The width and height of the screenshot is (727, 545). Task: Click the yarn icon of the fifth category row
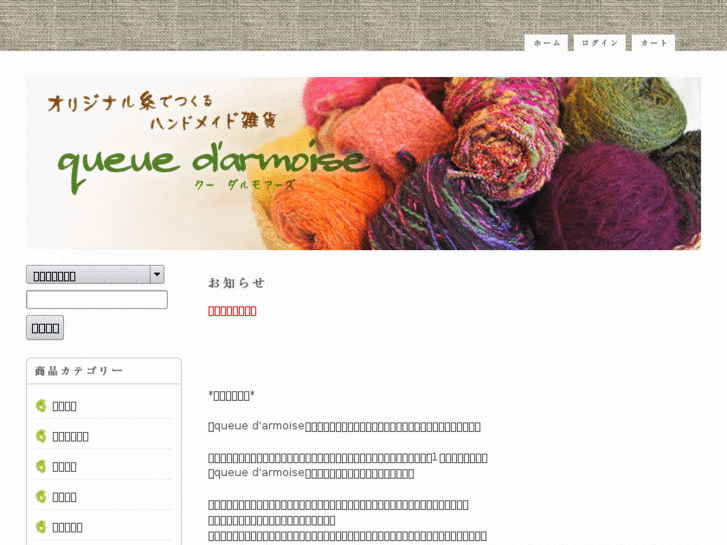point(41,527)
